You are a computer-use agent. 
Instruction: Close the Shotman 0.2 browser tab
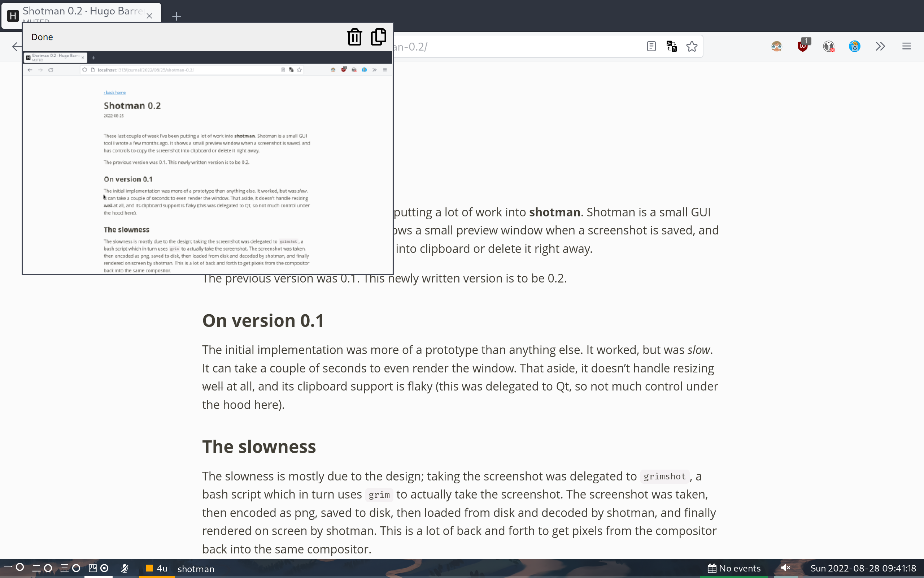click(149, 16)
